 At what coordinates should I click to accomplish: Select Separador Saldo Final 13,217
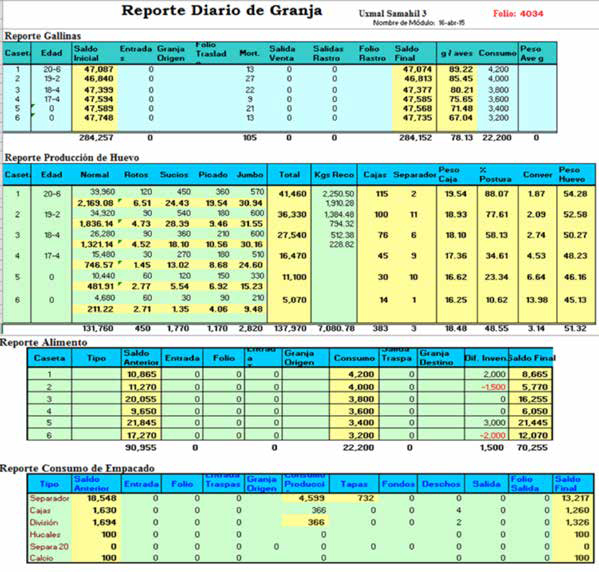(x=576, y=498)
